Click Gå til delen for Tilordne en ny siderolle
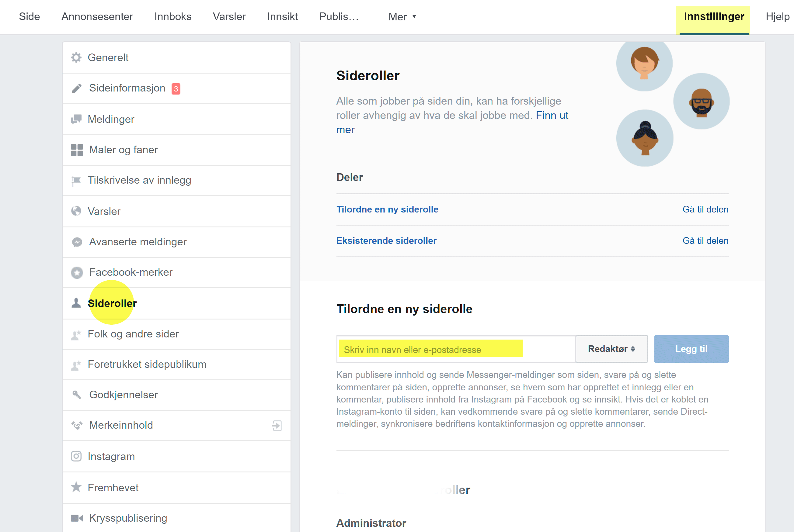 [705, 209]
